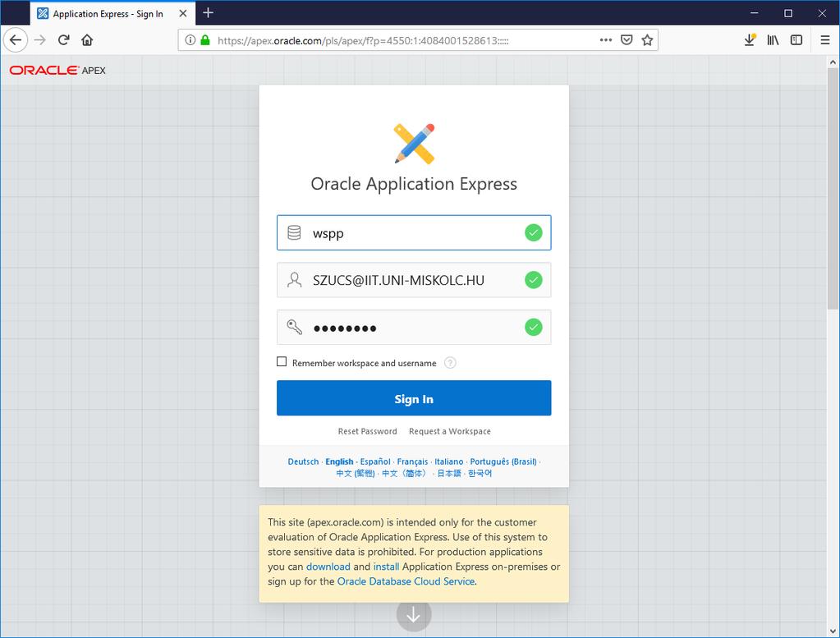Click the username person icon
Viewport: 840px width, 638px height.
coord(294,280)
